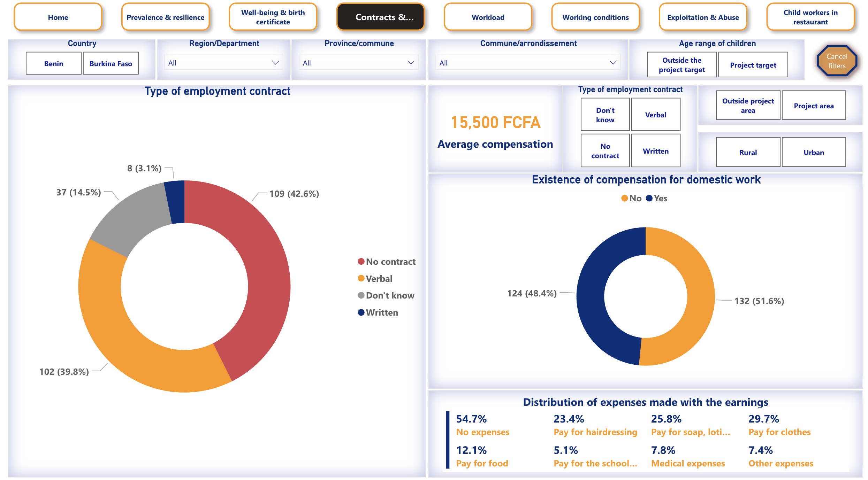The height and width of the screenshot is (480, 868).
Task: Click the Cancel filters octagon icon
Action: pos(836,61)
